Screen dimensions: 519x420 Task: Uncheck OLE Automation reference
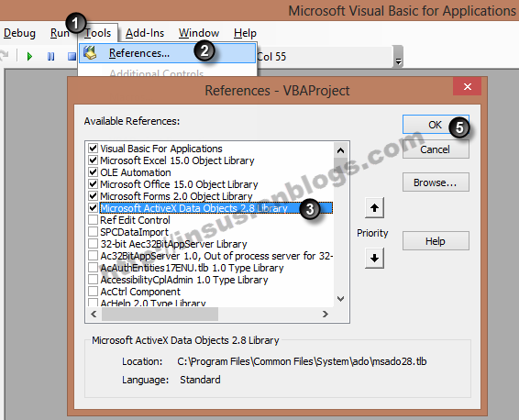[93, 172]
